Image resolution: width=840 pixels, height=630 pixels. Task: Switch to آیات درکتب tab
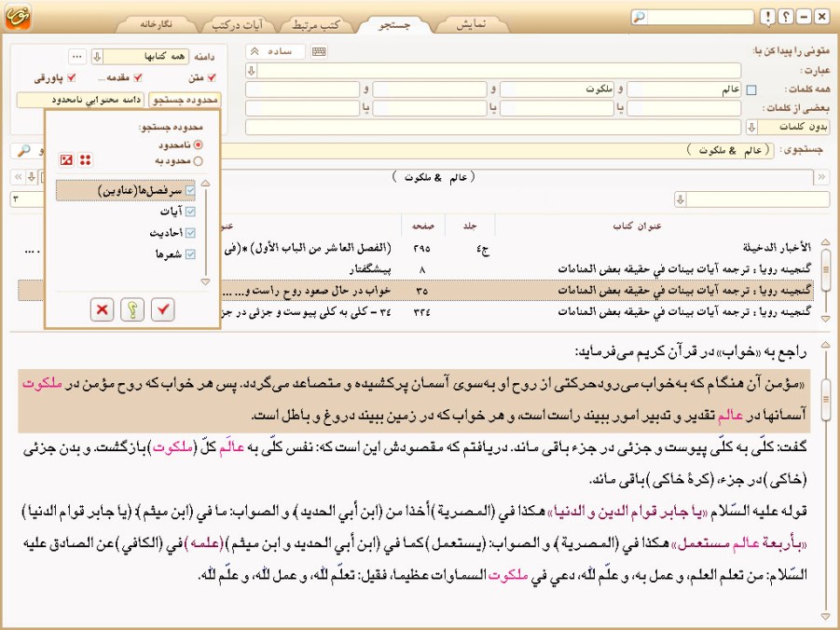(x=238, y=24)
